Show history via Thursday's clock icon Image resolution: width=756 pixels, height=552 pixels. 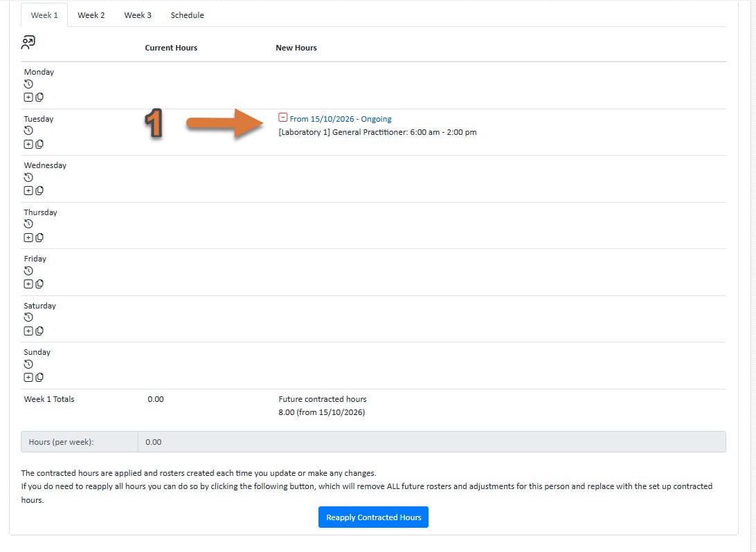(x=28, y=224)
